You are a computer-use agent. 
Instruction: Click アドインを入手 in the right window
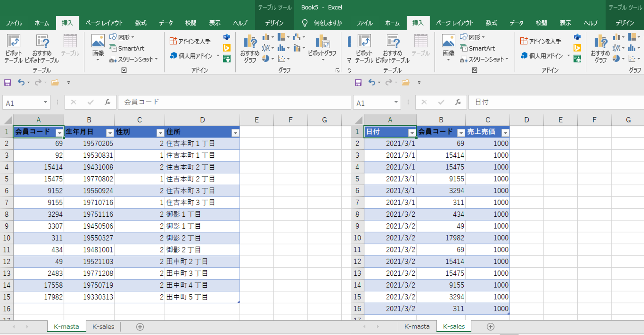541,41
